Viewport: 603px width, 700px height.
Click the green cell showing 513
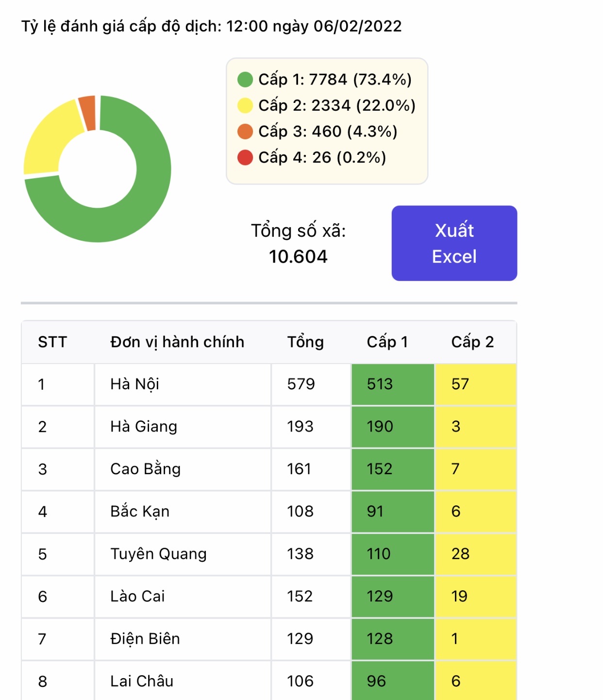(x=392, y=384)
